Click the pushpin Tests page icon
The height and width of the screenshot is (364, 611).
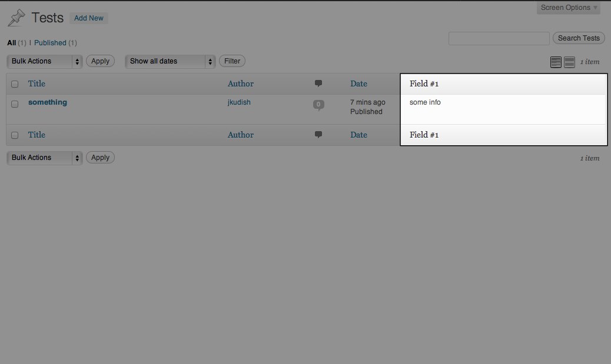click(16, 18)
